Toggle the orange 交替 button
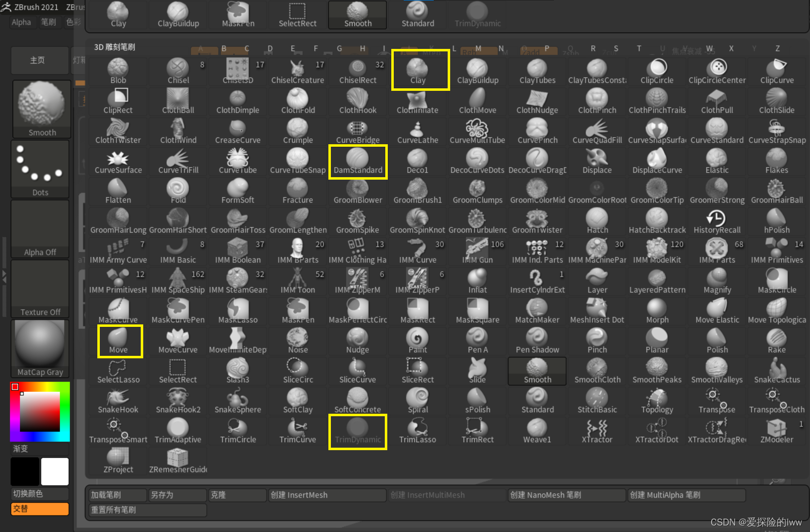This screenshot has width=810, height=532. (x=40, y=509)
